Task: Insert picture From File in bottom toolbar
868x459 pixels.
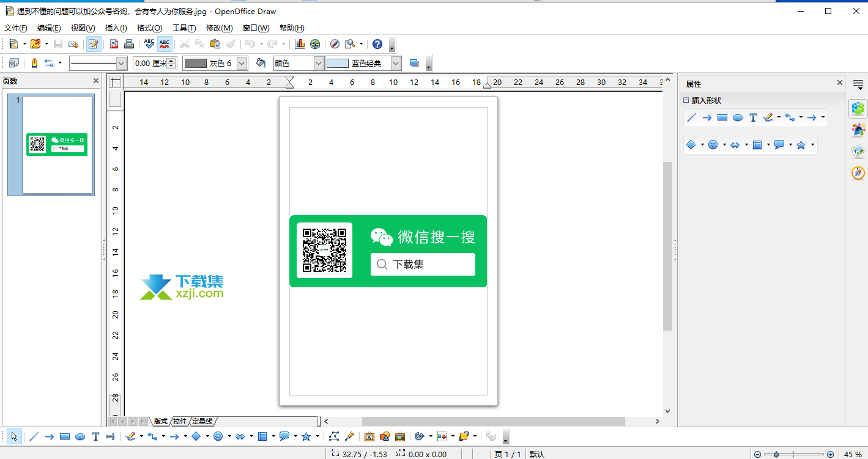Action: pos(384,436)
